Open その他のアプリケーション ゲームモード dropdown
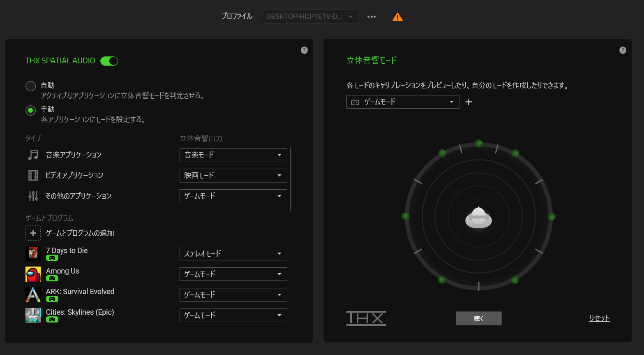 (233, 196)
